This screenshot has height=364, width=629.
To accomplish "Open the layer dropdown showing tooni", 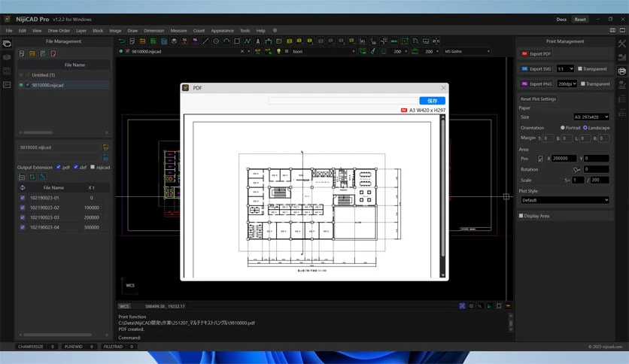I will [x=324, y=51].
